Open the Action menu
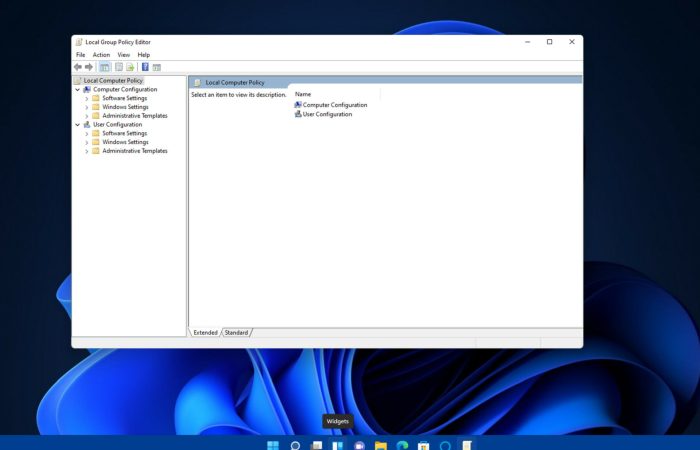Screen dimensions: 700x450 point(101,55)
